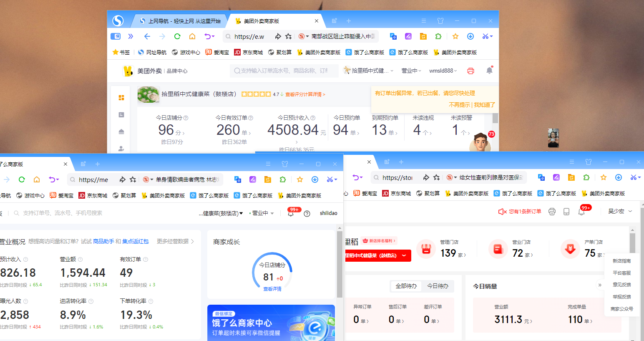Click 我知道了 in order alert
Screen dimensions: 644x341
point(484,105)
